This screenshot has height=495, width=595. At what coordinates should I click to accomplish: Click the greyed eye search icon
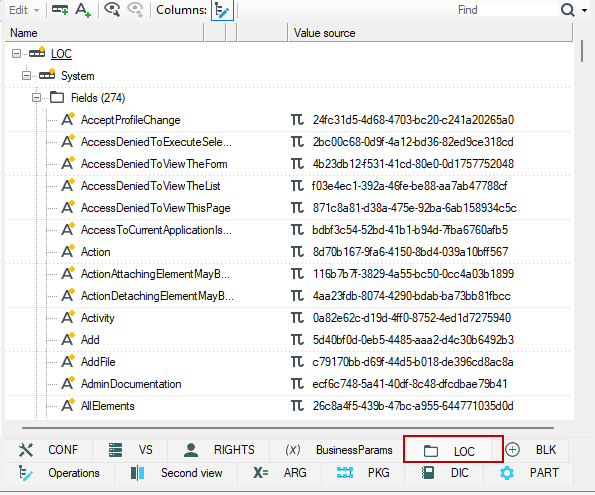tap(135, 10)
